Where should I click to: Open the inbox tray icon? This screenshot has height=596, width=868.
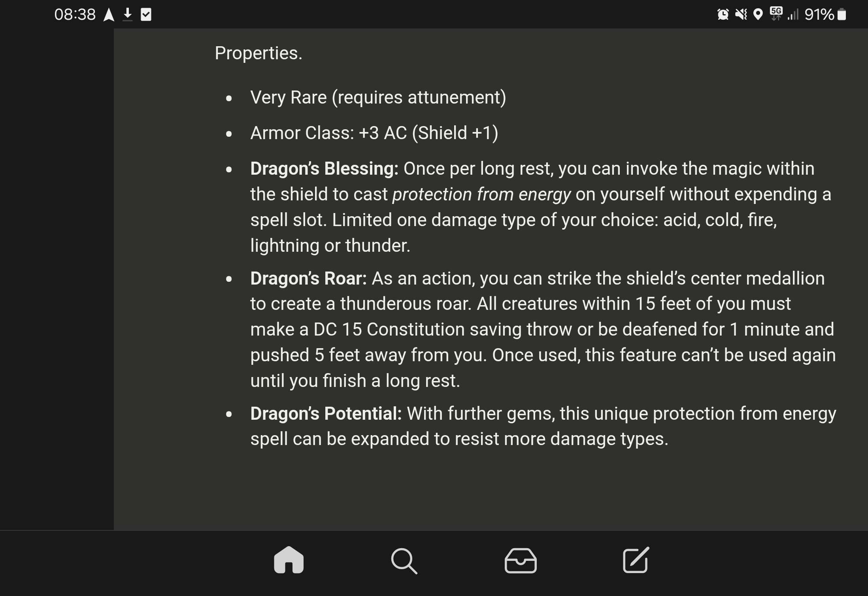pos(520,560)
